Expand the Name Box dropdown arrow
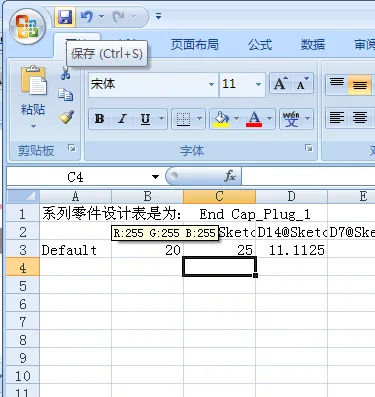This screenshot has height=397, width=375. (x=155, y=176)
